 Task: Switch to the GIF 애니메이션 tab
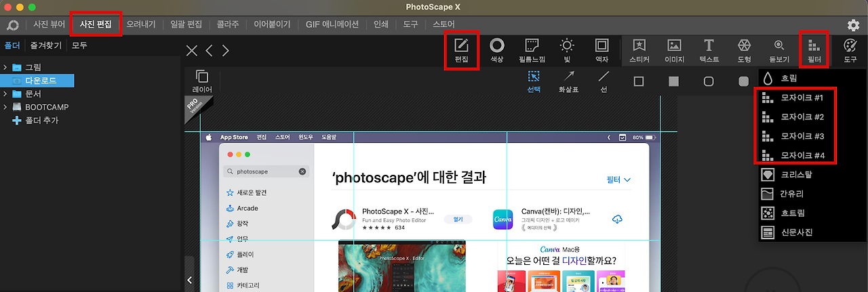tap(332, 24)
